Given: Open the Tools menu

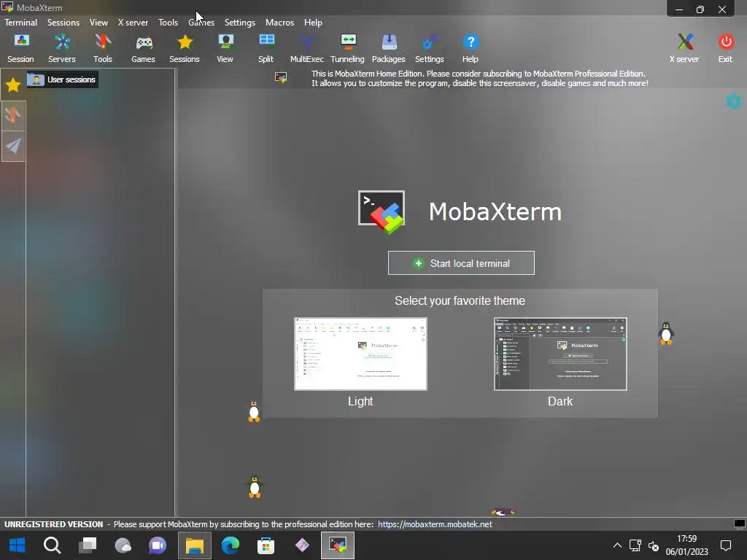Looking at the screenshot, I should (x=169, y=23).
